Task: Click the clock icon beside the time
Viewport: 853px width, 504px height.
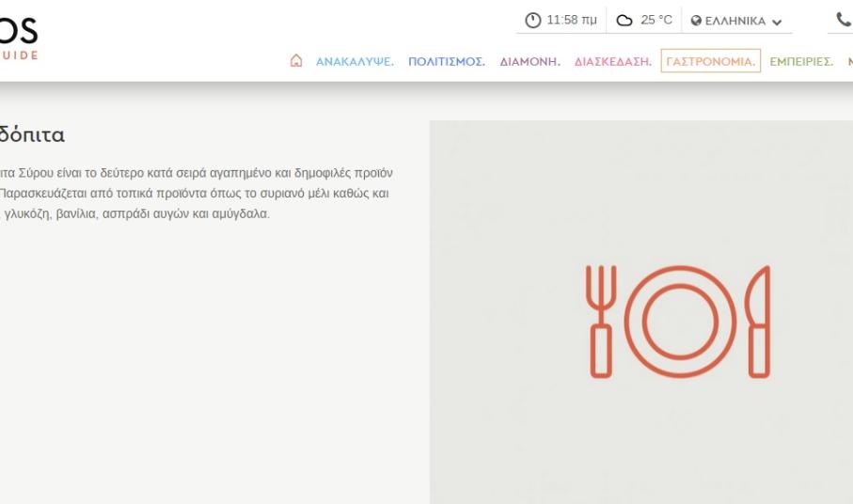Action: tap(533, 21)
